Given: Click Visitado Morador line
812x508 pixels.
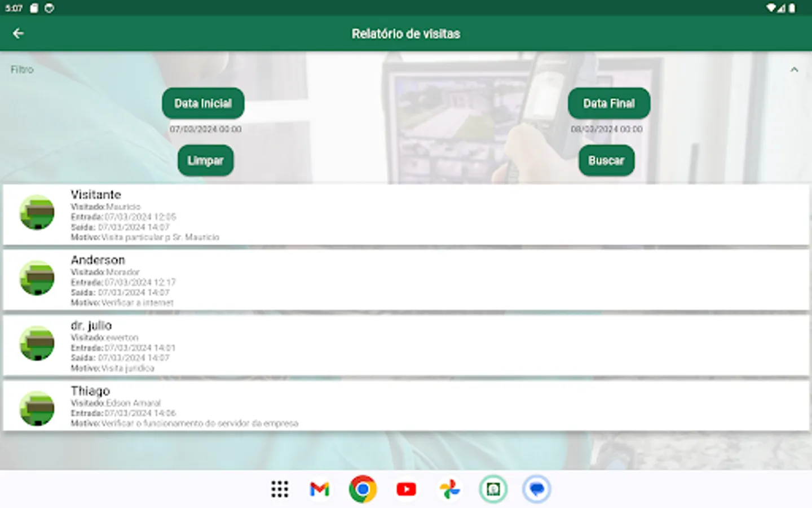Looking at the screenshot, I should pyautogui.click(x=105, y=272).
